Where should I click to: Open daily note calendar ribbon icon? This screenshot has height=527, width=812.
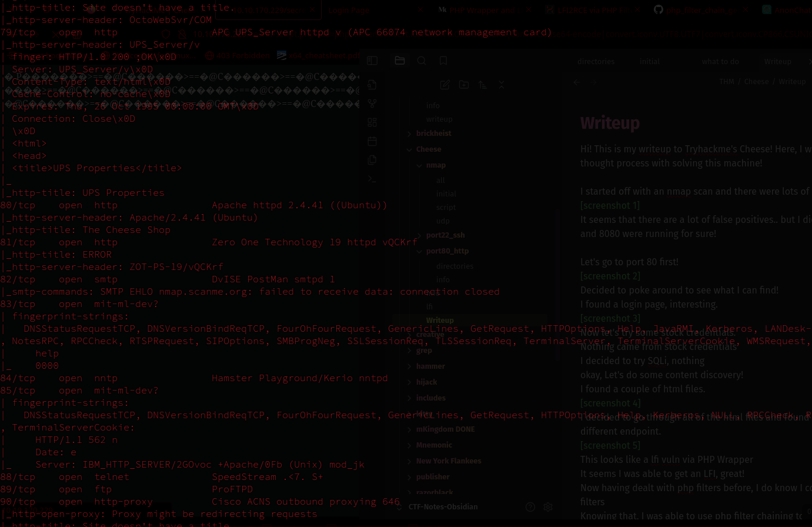(x=372, y=141)
